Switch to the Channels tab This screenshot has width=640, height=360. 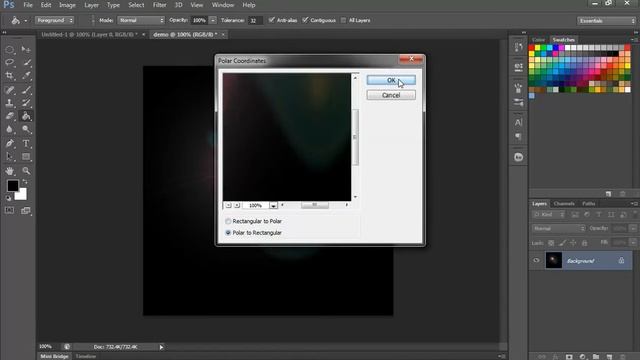pos(564,203)
